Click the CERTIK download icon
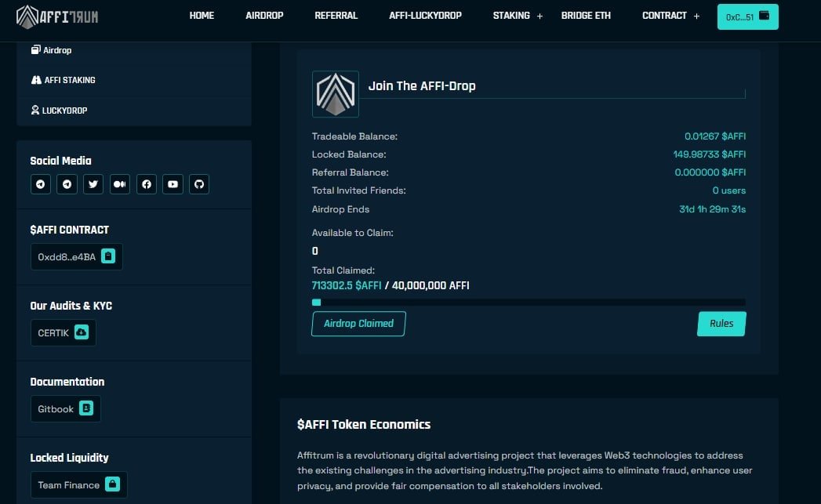Screen dimensions: 821x504 82,332
